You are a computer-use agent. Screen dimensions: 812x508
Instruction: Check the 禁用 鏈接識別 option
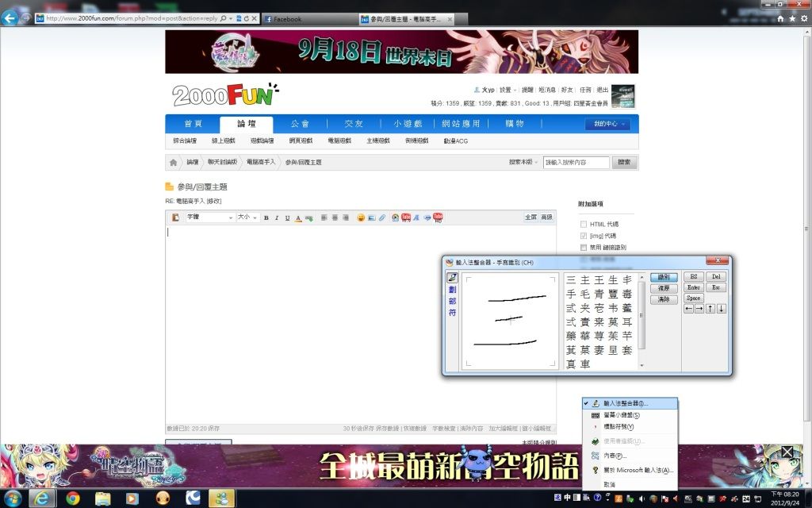click(x=584, y=247)
